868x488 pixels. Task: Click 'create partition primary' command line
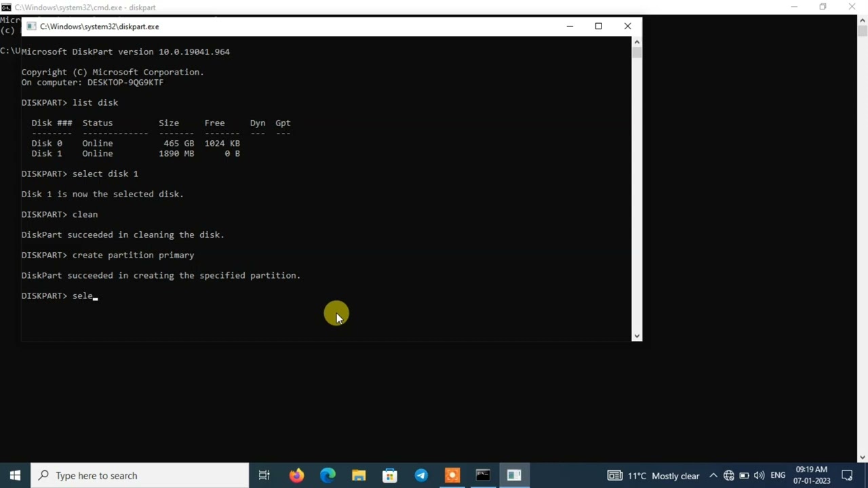(108, 255)
